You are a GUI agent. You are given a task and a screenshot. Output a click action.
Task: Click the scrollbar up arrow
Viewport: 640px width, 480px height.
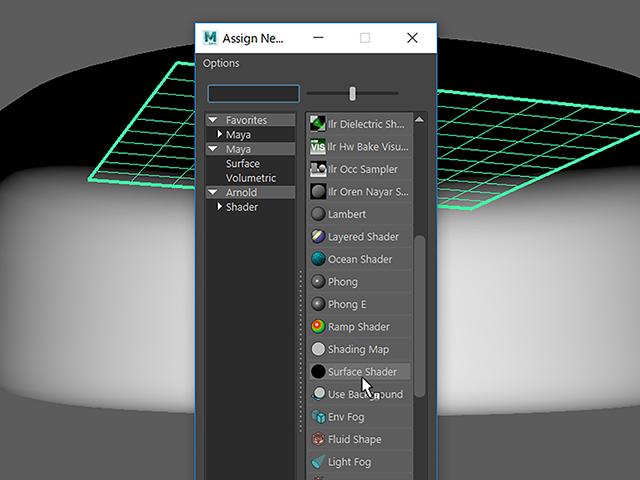(x=419, y=120)
